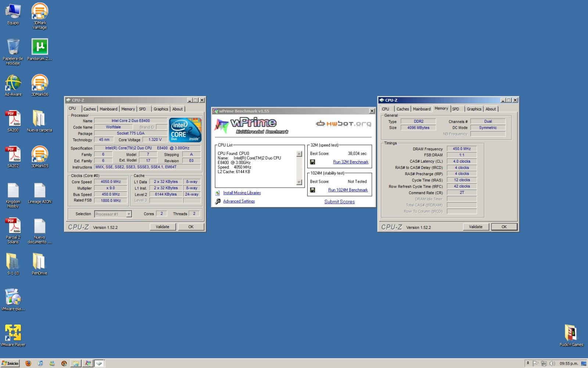Open Advanced Settings link in wPrime
588x368 pixels.
pyautogui.click(x=239, y=201)
